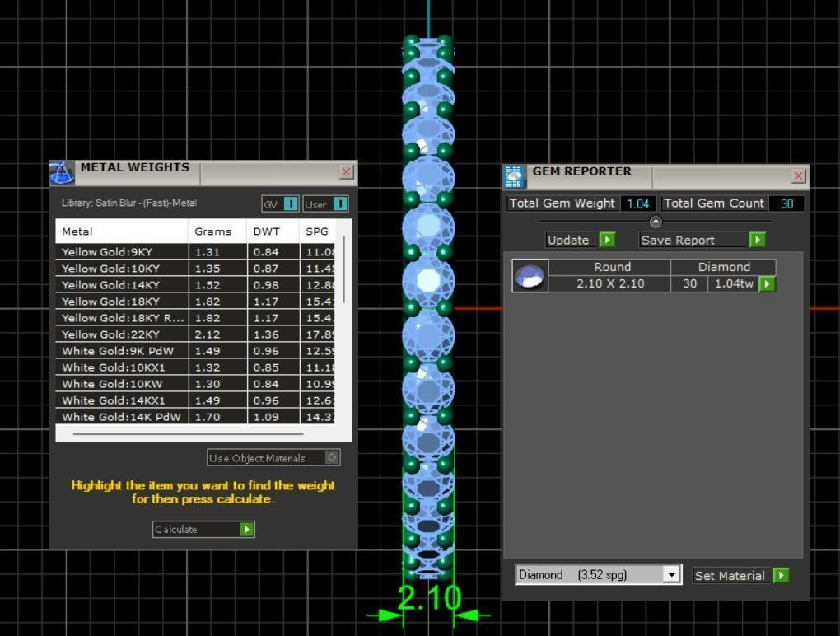
Task: Click the green arrow next to Update
Action: pos(607,240)
